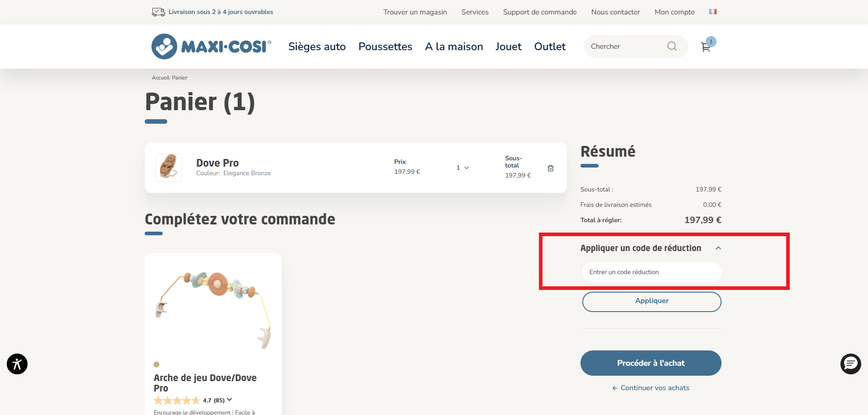Open the chat bubble widget
The height and width of the screenshot is (415, 868).
coord(851,364)
